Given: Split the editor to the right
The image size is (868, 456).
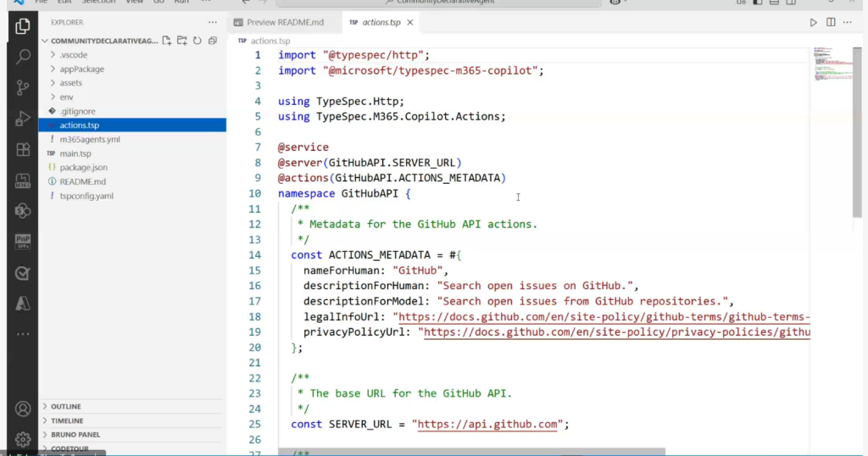Looking at the screenshot, I should [x=831, y=22].
